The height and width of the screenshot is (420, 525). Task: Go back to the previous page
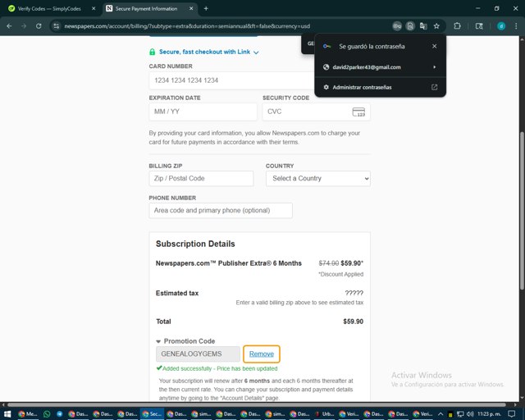click(9, 26)
